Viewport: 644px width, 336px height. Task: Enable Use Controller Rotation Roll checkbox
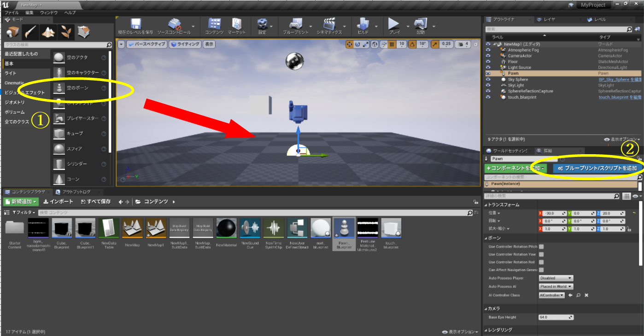point(541,262)
